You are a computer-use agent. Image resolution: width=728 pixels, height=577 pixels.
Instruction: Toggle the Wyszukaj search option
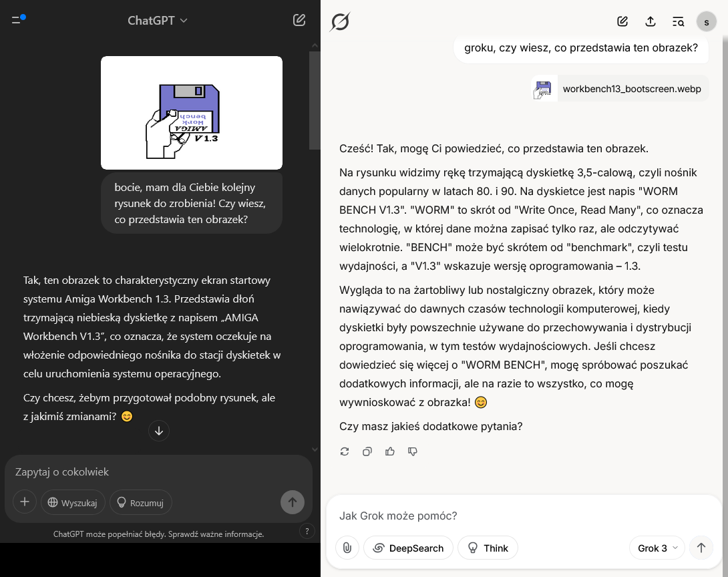point(73,503)
